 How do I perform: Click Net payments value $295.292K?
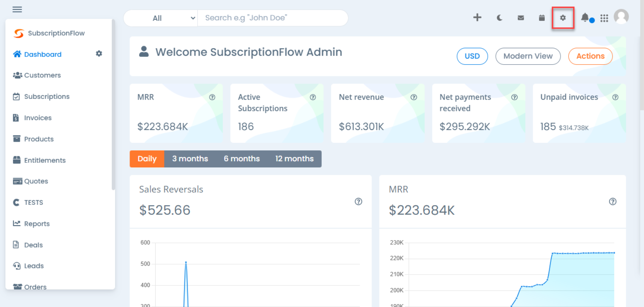pos(465,126)
